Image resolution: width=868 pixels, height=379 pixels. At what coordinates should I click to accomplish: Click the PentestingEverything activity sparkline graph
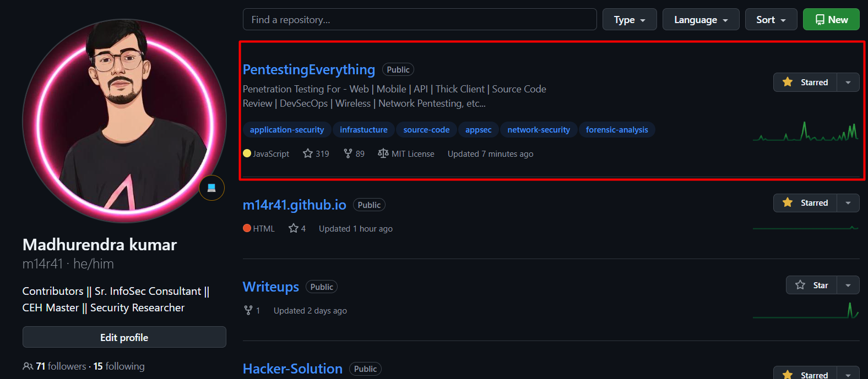click(x=806, y=131)
